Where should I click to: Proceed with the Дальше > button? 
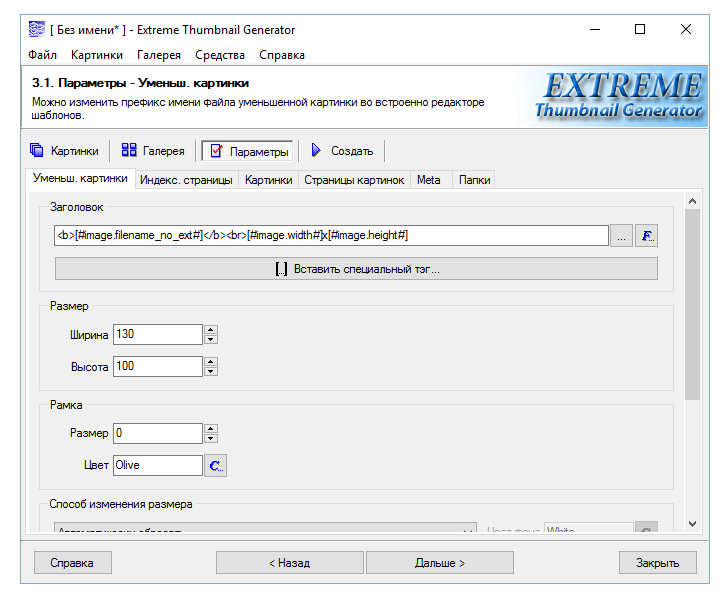click(440, 563)
